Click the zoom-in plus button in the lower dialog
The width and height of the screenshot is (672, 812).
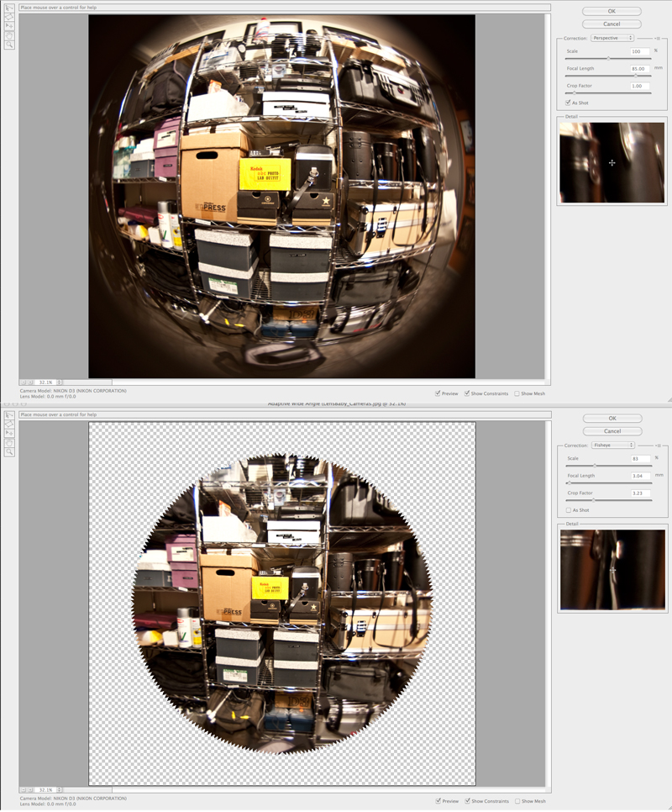pos(30,790)
